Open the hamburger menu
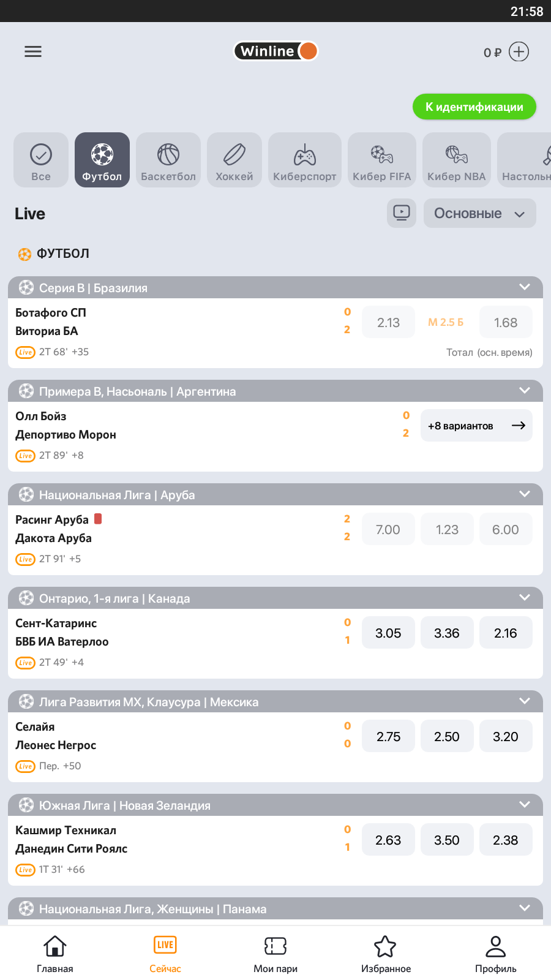The height and width of the screenshot is (980, 551). pos(33,51)
